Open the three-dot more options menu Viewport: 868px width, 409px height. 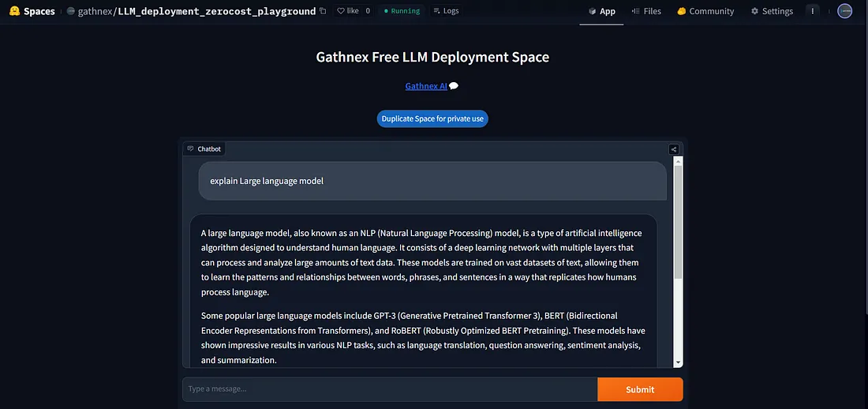pyautogui.click(x=813, y=11)
